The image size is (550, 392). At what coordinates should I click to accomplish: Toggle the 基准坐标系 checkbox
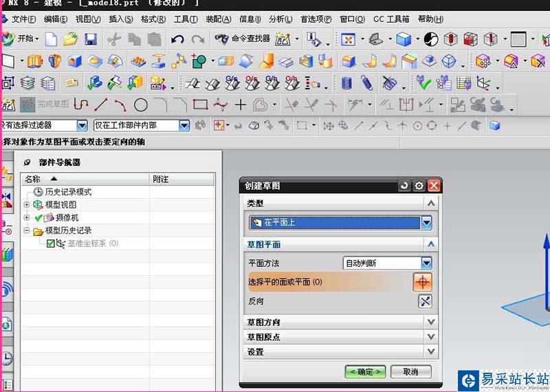[x=51, y=243]
